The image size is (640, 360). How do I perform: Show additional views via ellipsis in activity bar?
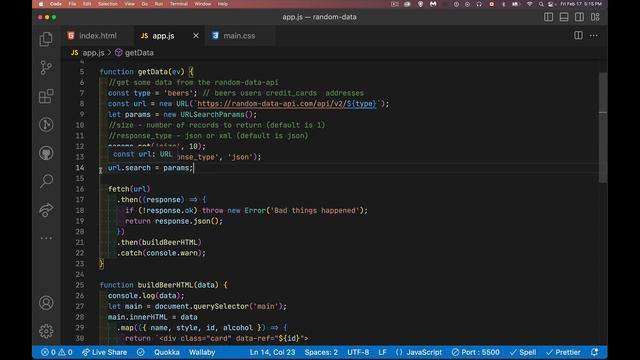pyautogui.click(x=46, y=238)
